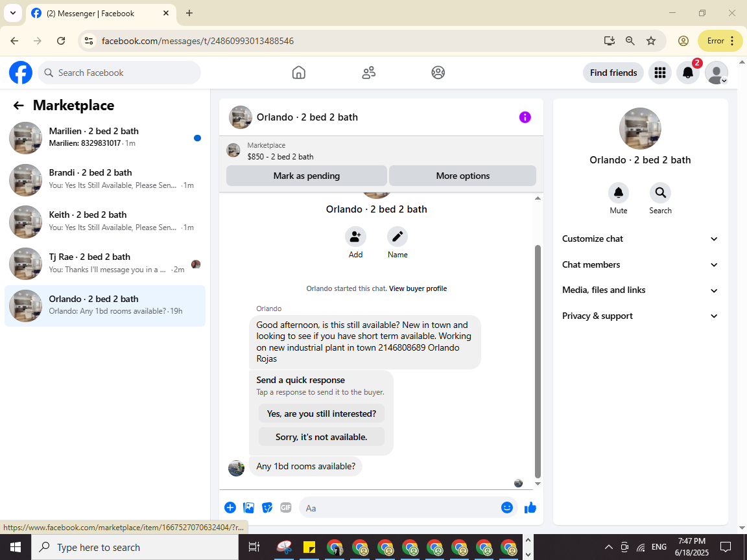Viewport: 747px width, 560px height.
Task: Bookmark this page with star icon
Action: click(x=651, y=41)
